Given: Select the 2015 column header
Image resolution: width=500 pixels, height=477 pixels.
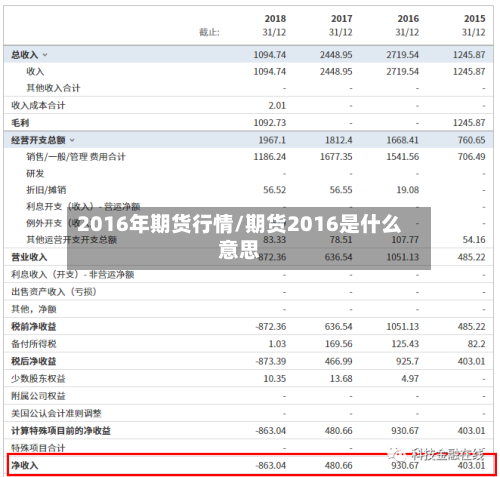Looking at the screenshot, I should pos(474,19).
